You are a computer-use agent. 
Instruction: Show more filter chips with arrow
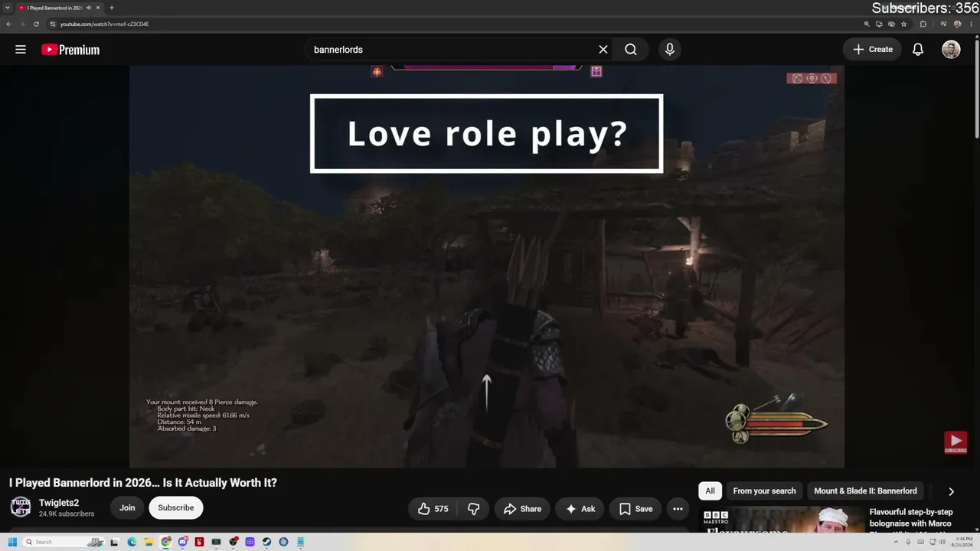tap(951, 491)
